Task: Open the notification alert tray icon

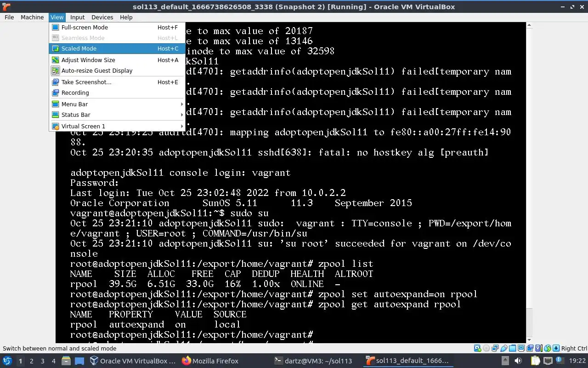Action: click(x=560, y=361)
